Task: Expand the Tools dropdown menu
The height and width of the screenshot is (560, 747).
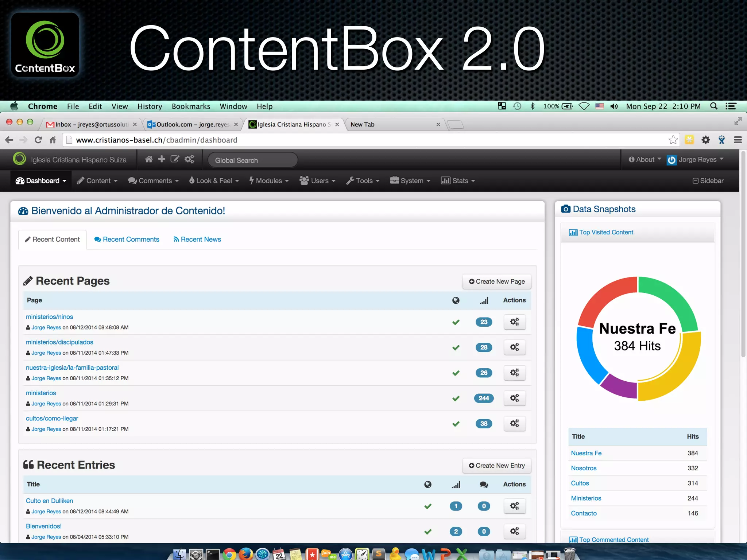Action: [363, 181]
